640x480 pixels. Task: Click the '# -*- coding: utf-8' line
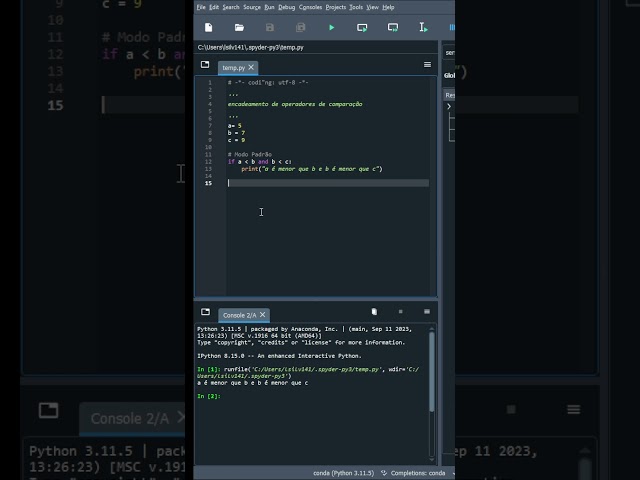(268, 82)
